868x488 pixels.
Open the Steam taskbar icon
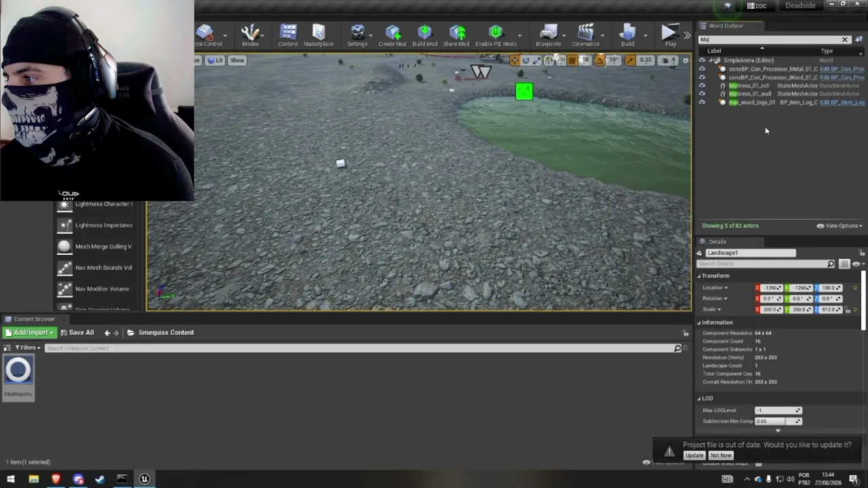point(100,479)
